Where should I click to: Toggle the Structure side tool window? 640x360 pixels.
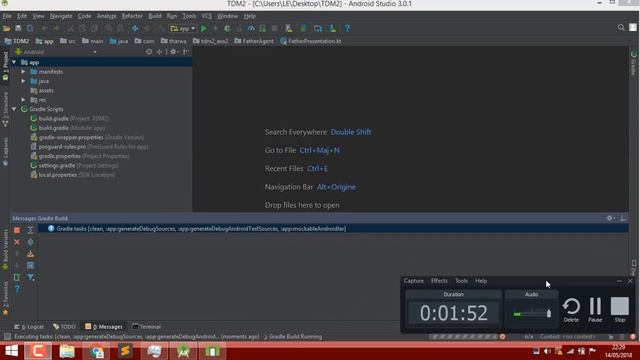coord(5,109)
